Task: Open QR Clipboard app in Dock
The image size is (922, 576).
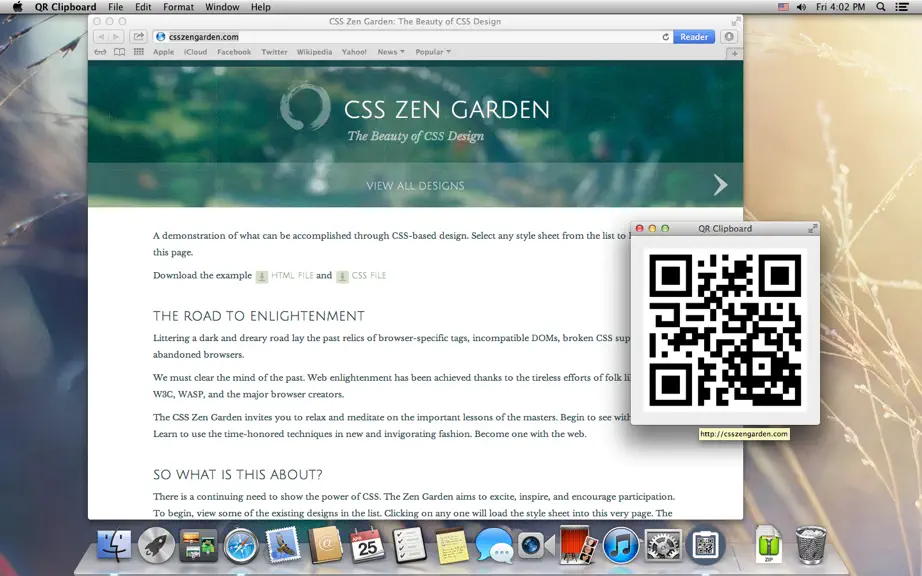Action: pyautogui.click(x=706, y=545)
